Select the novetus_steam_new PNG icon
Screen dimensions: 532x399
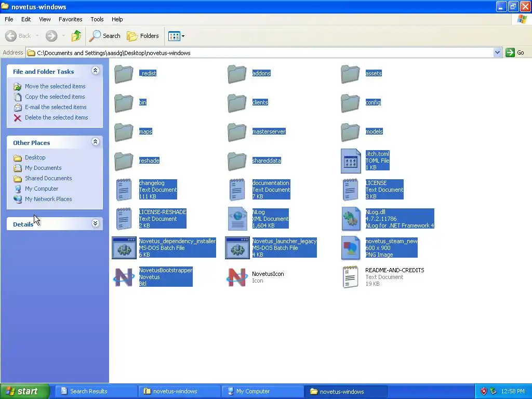pos(351,248)
